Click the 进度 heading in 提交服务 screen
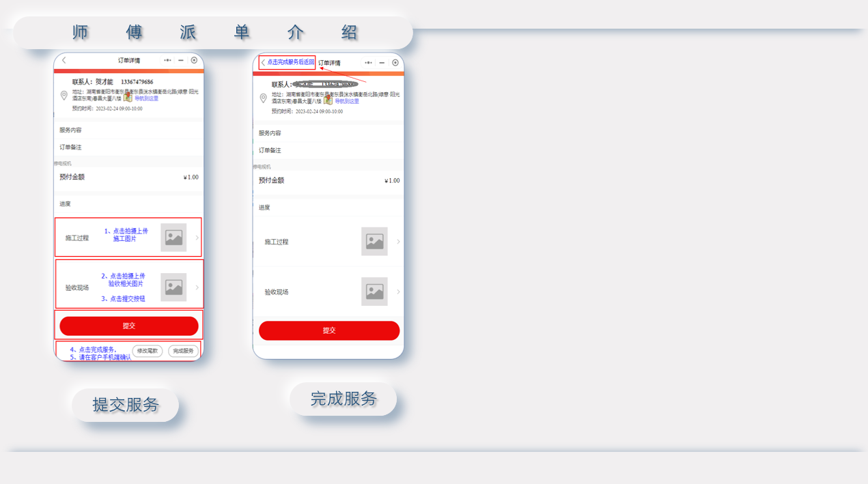Screen dimensions: 868x484 pos(65,203)
